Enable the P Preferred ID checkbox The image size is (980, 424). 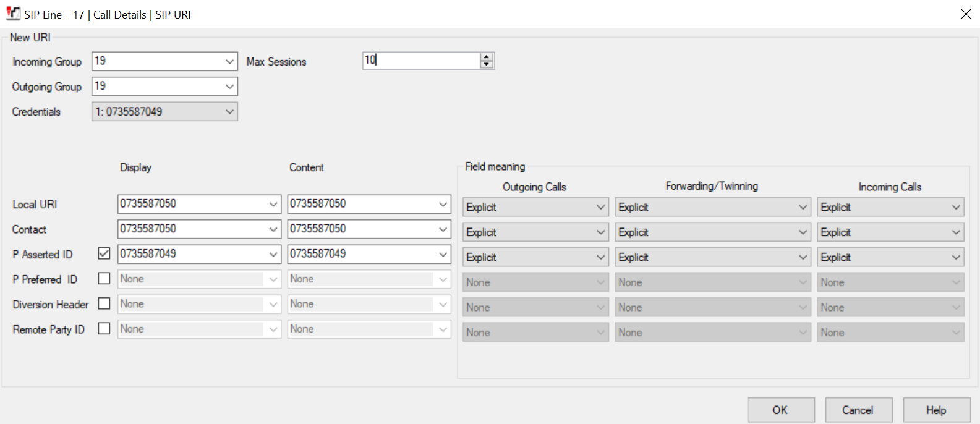point(104,279)
